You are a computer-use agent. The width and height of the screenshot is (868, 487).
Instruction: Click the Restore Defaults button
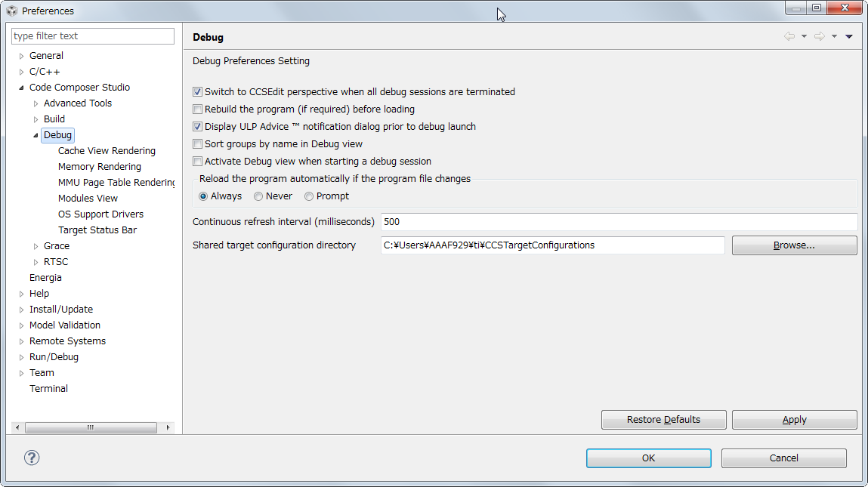point(664,420)
